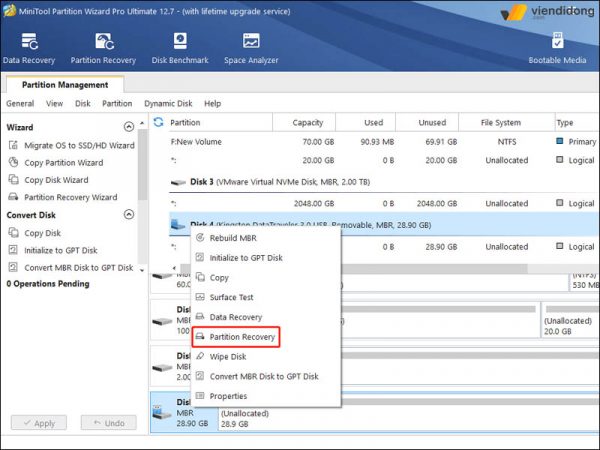
Task: Pick Surface Test in the context menu
Action: tap(231, 297)
